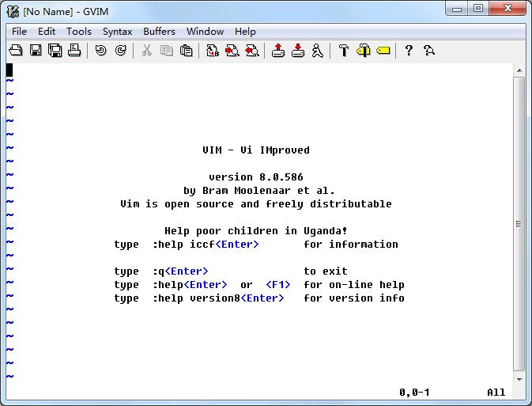Save current file via floppy icon

36,51
